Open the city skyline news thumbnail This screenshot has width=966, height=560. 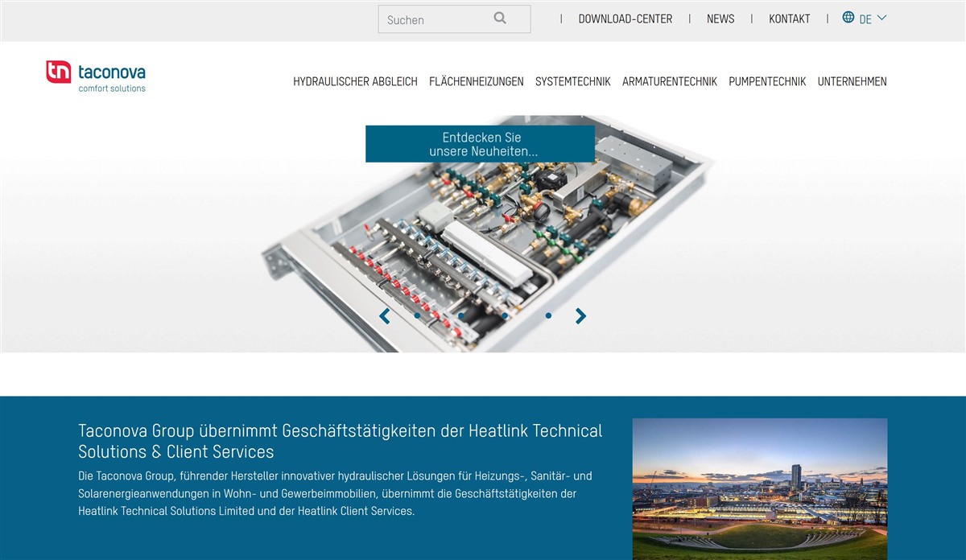click(x=760, y=488)
